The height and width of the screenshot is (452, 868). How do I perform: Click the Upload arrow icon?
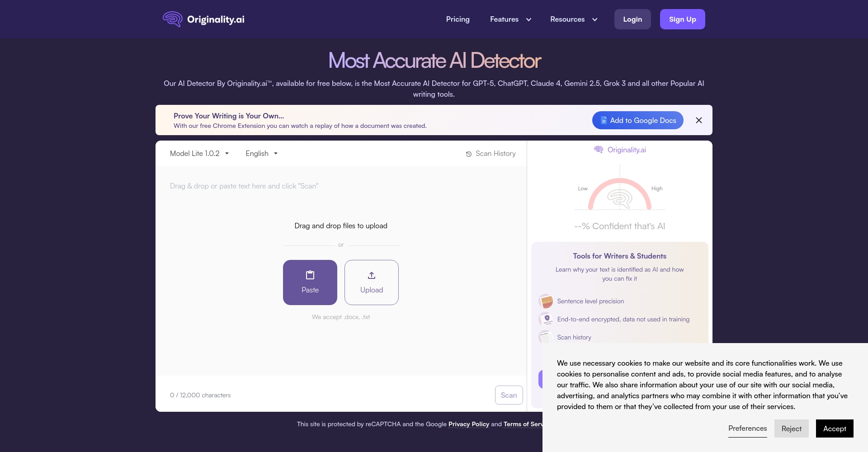[372, 275]
